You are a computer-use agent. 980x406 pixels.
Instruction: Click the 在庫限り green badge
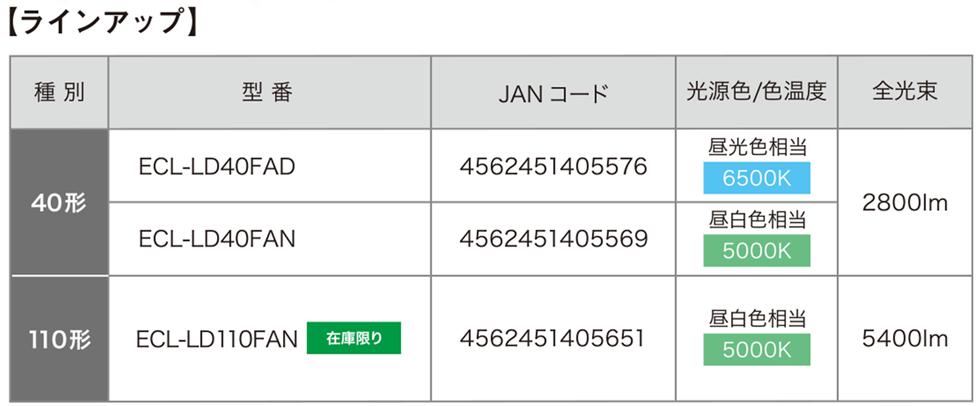(353, 339)
